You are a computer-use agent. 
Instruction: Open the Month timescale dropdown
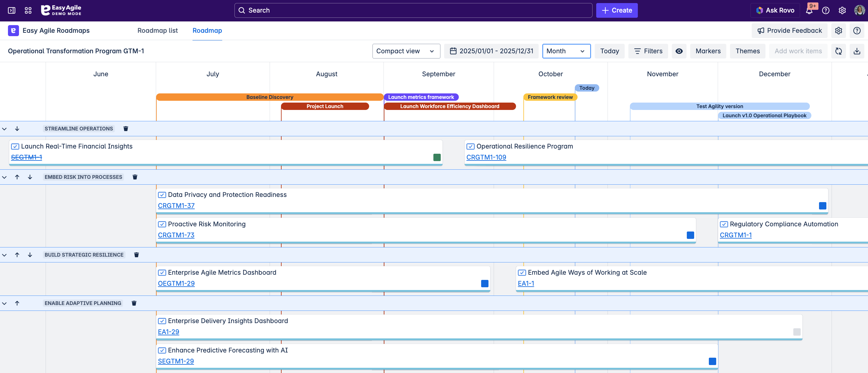pos(566,51)
